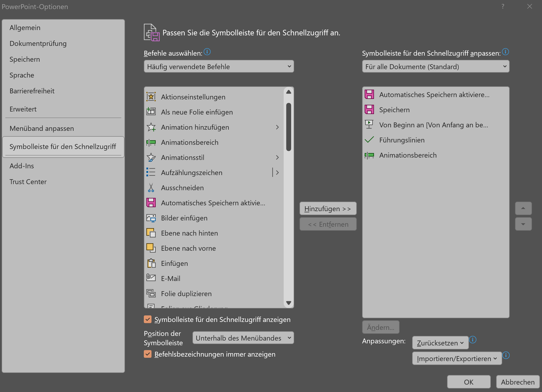Select E-Mail in the command list

tap(214, 278)
